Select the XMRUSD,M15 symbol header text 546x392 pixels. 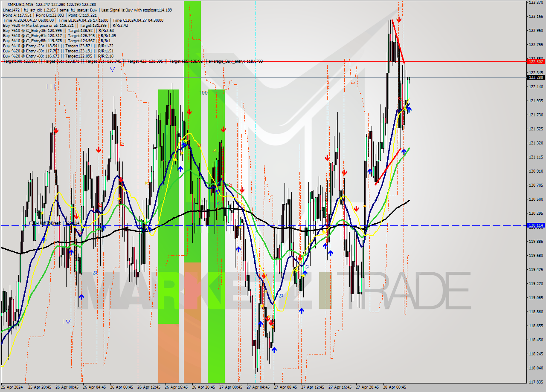pyautogui.click(x=20, y=5)
